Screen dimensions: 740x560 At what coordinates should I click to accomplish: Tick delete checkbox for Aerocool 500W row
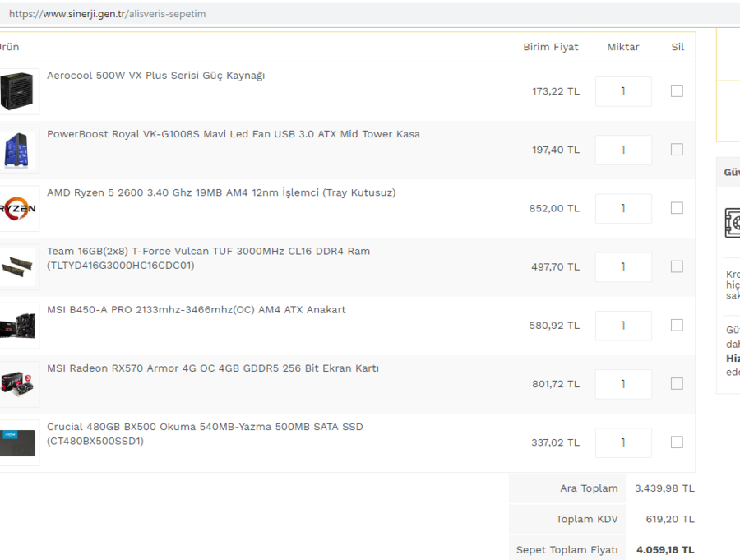(677, 90)
